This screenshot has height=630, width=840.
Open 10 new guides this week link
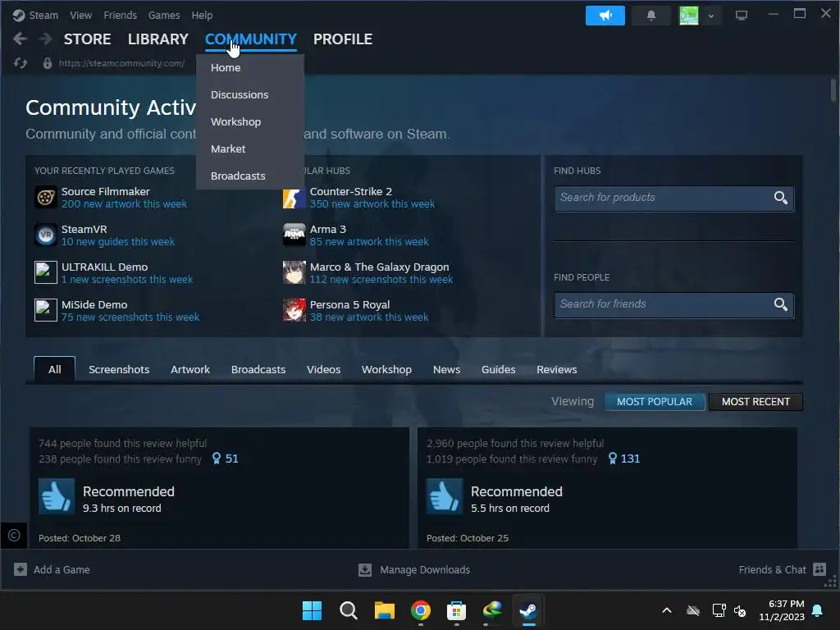coord(118,242)
